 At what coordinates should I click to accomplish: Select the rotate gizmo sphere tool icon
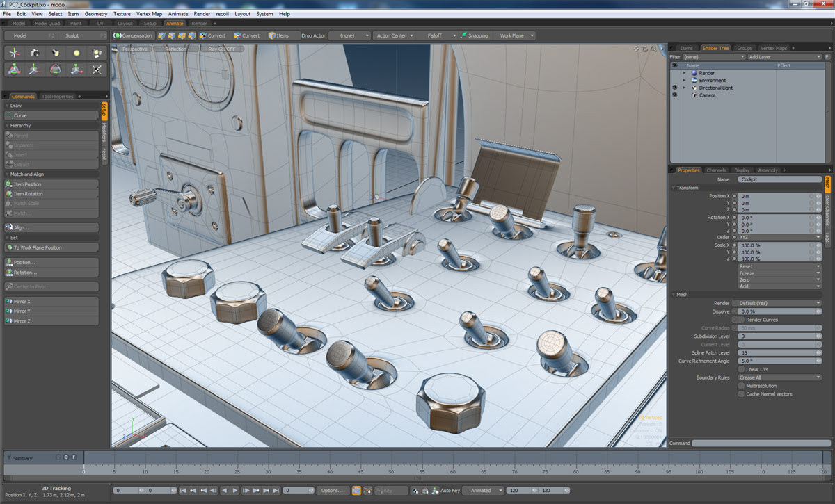coord(56,69)
